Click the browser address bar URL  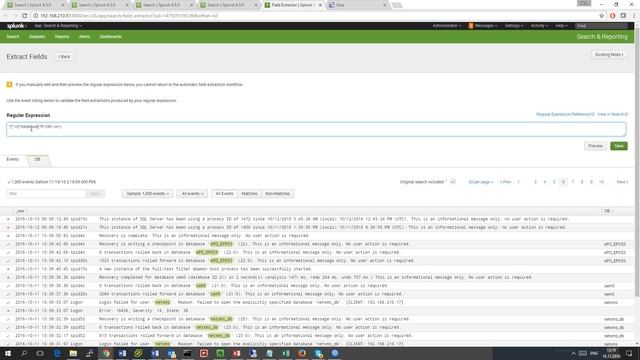pos(129,16)
